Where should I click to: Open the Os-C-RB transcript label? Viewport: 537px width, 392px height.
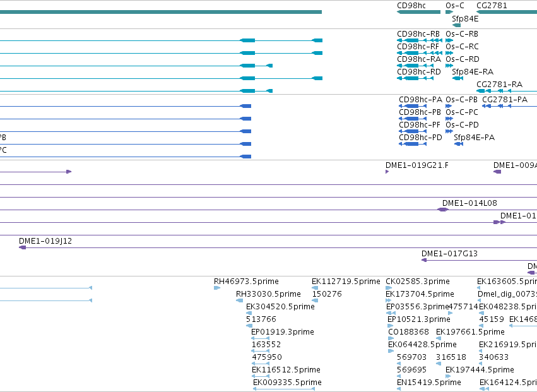point(462,34)
